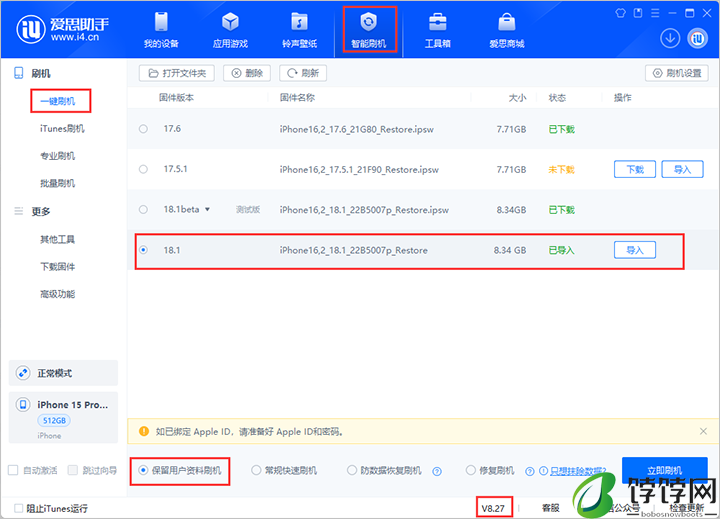Open 下载固件 in sidebar
The height and width of the screenshot is (519, 720).
58,267
